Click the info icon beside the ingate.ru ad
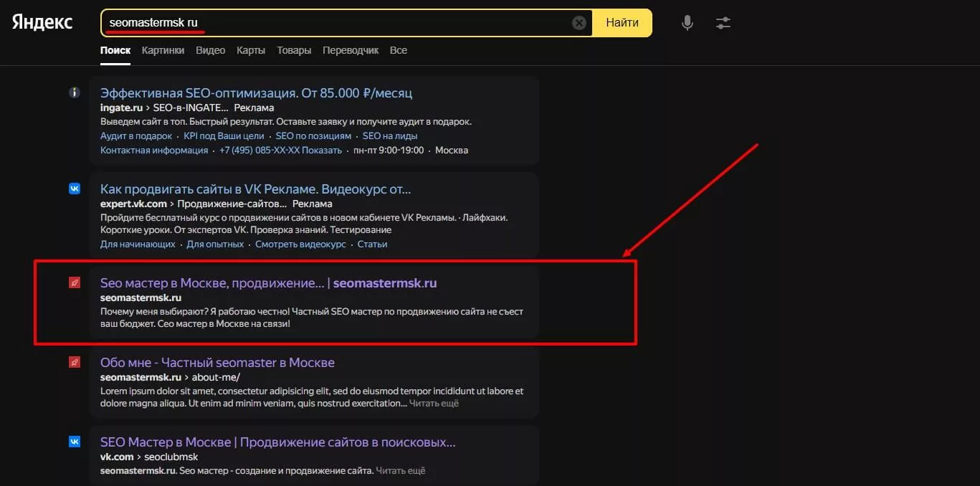This screenshot has height=486, width=980. (74, 92)
